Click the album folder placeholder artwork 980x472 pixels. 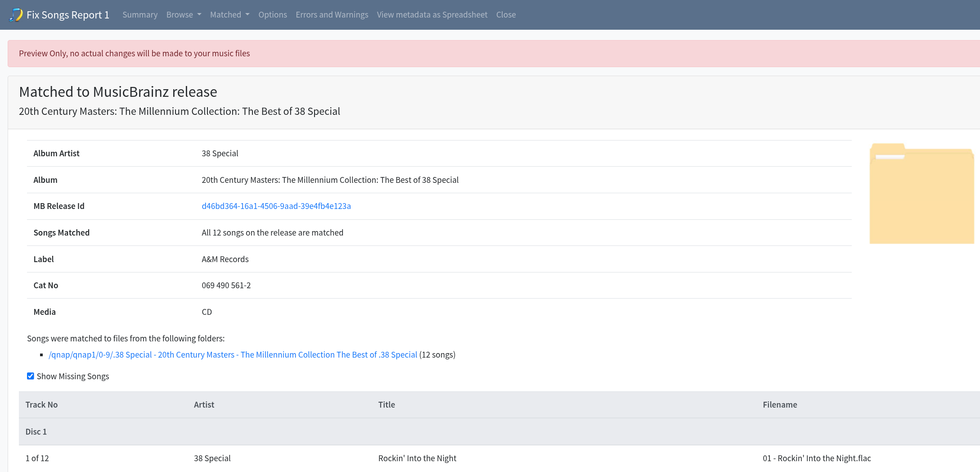pos(921,194)
